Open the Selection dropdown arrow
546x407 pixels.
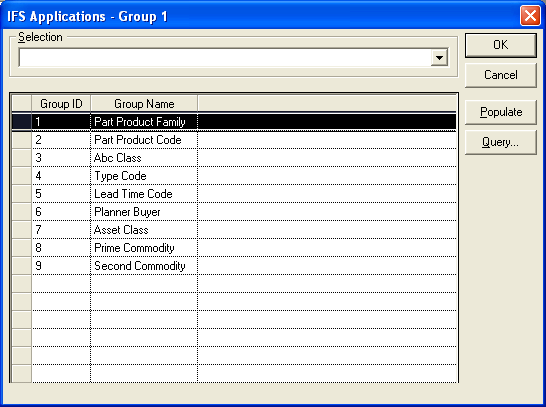[439, 57]
